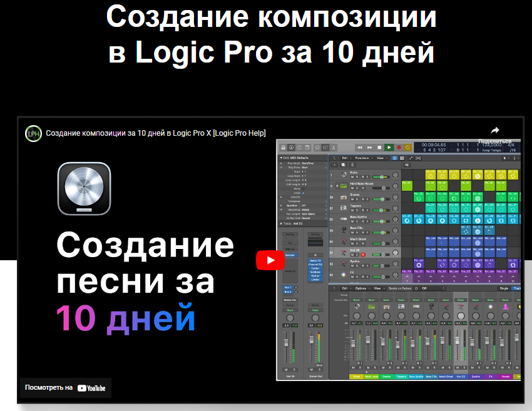
Task: Open the mixer Options menu
Action: click(x=361, y=288)
